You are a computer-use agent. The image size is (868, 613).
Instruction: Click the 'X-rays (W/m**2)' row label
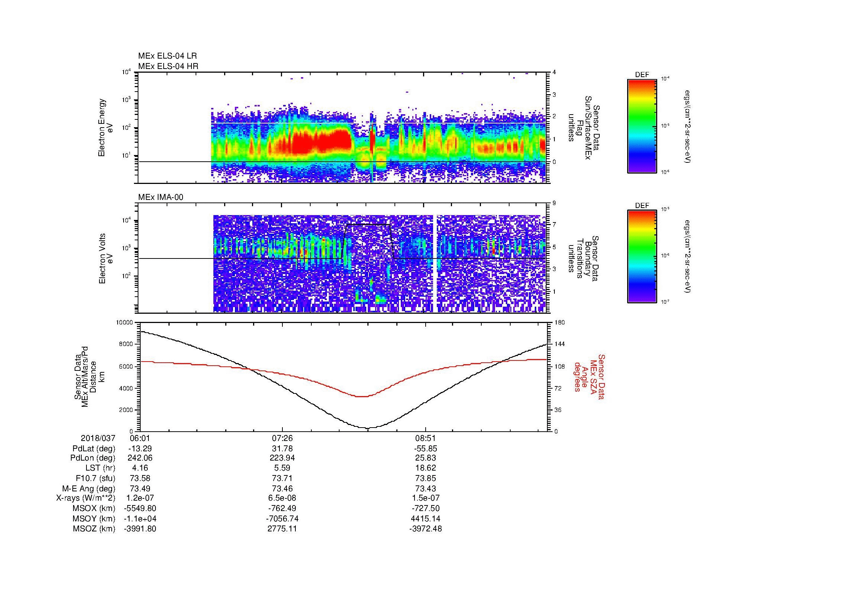point(85,498)
